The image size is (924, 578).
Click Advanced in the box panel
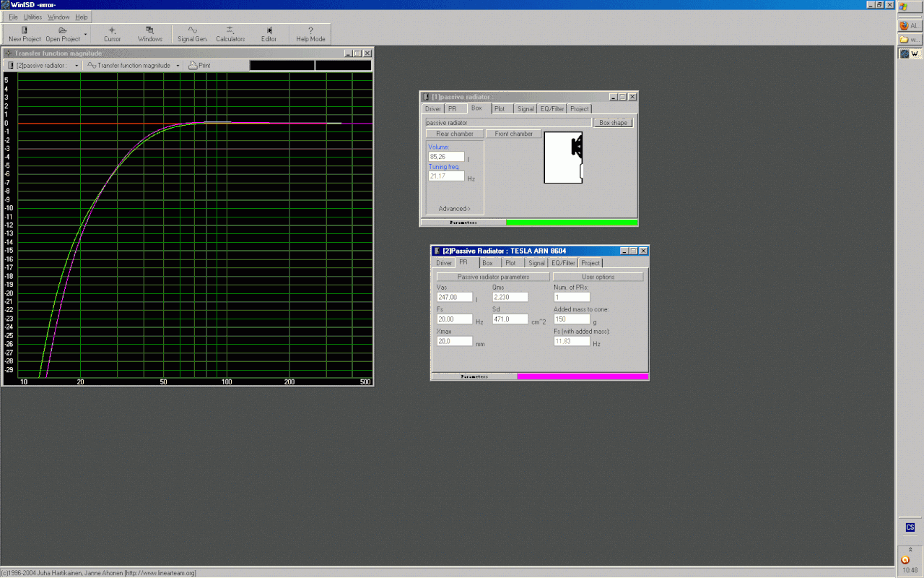point(454,209)
